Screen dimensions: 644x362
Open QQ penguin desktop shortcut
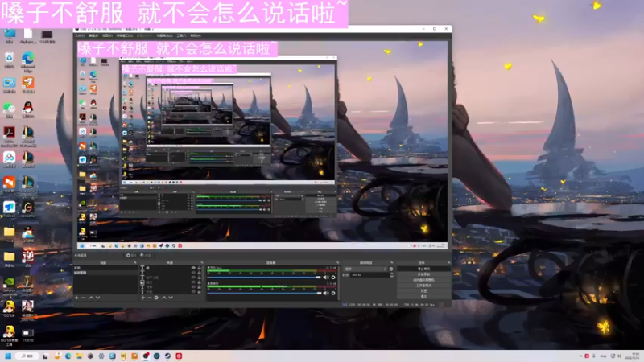[28, 110]
